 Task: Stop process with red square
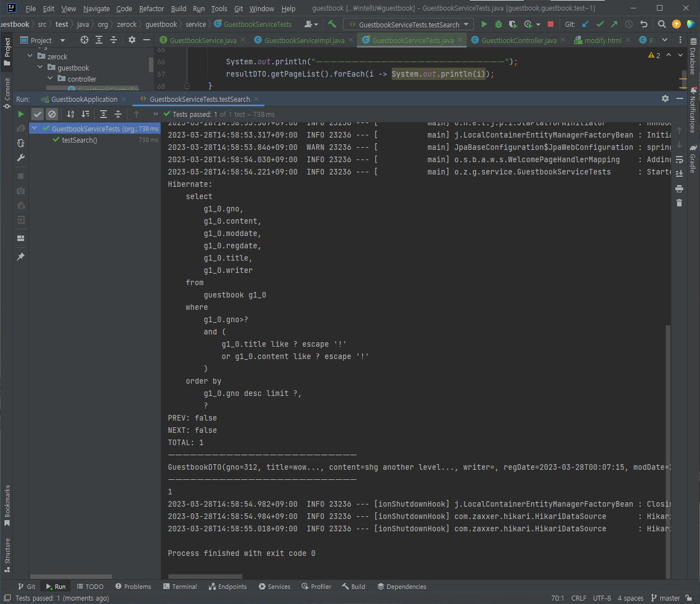[x=551, y=25]
